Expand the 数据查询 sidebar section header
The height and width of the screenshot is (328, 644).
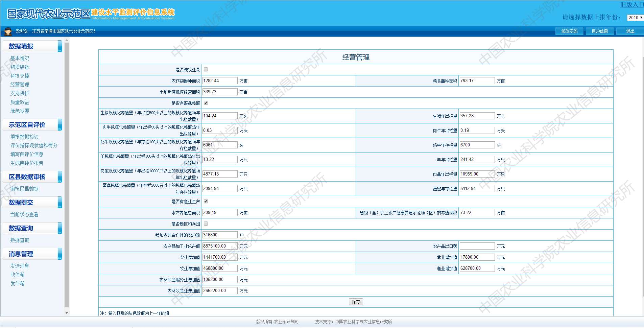[21, 228]
